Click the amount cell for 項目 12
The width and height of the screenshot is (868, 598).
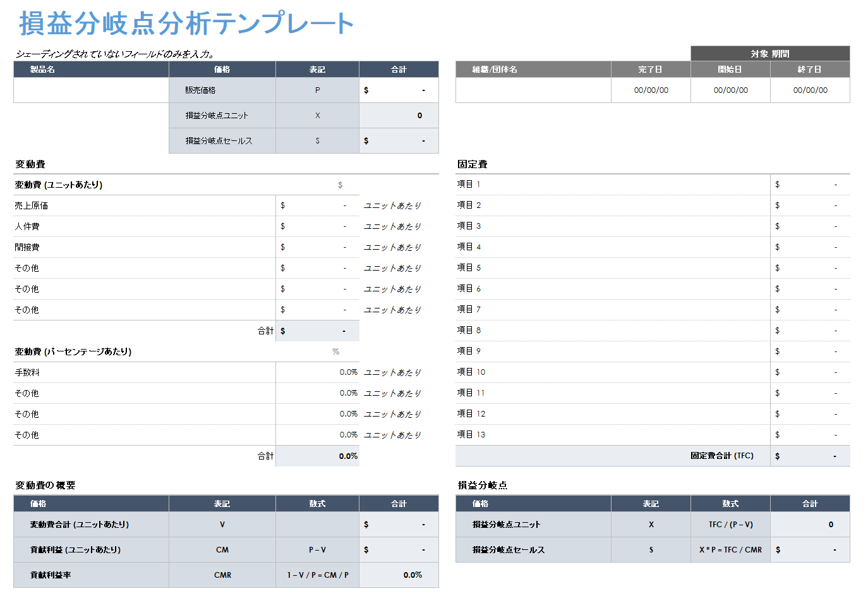[x=810, y=413]
